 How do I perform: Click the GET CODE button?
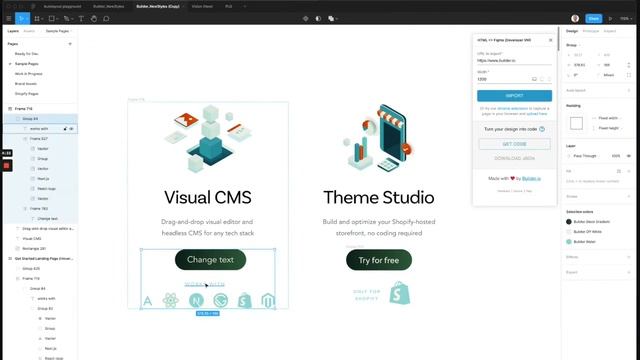tap(514, 144)
